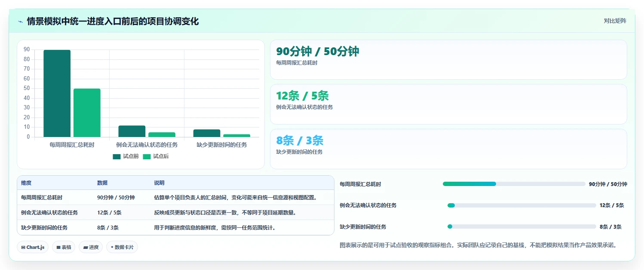Click table cell 90分钟 / 50分钟 in 数据 column
This screenshot has height=270, width=644.
(116, 198)
